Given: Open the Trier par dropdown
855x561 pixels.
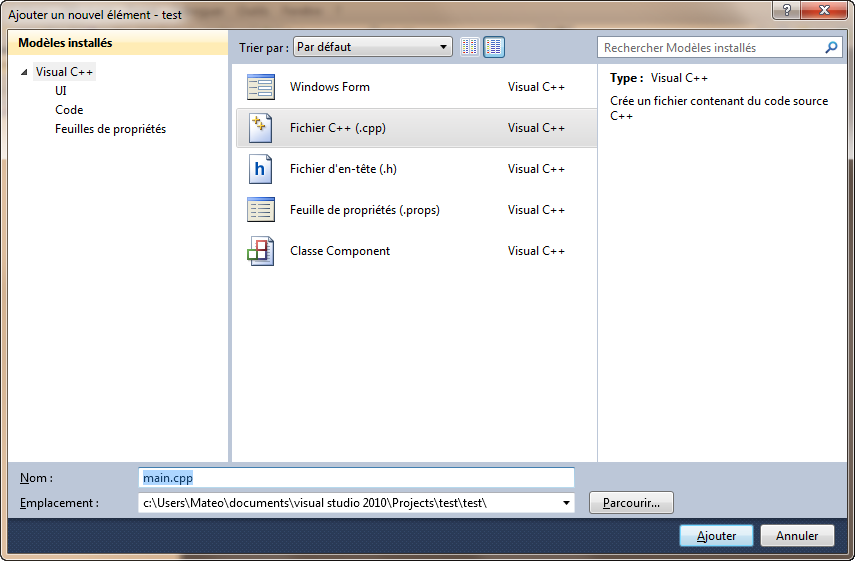Looking at the screenshot, I should (x=373, y=47).
